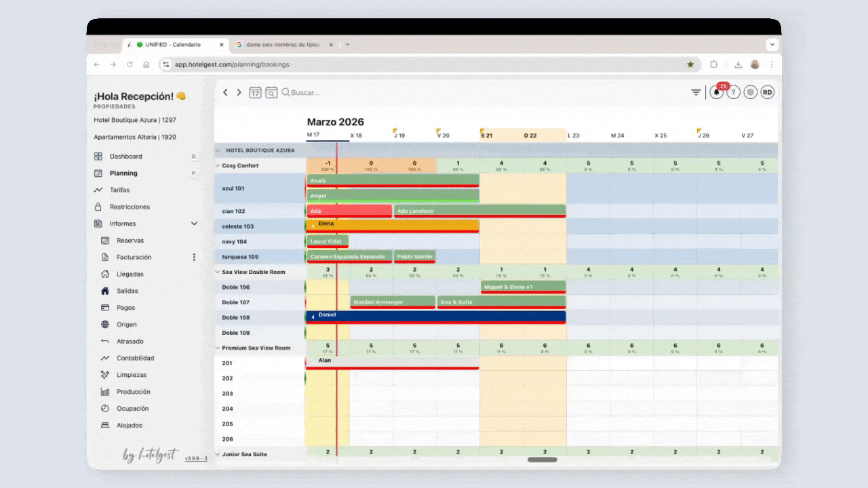
Task: Collapse the Cosy Confort room group
Action: [218, 166]
